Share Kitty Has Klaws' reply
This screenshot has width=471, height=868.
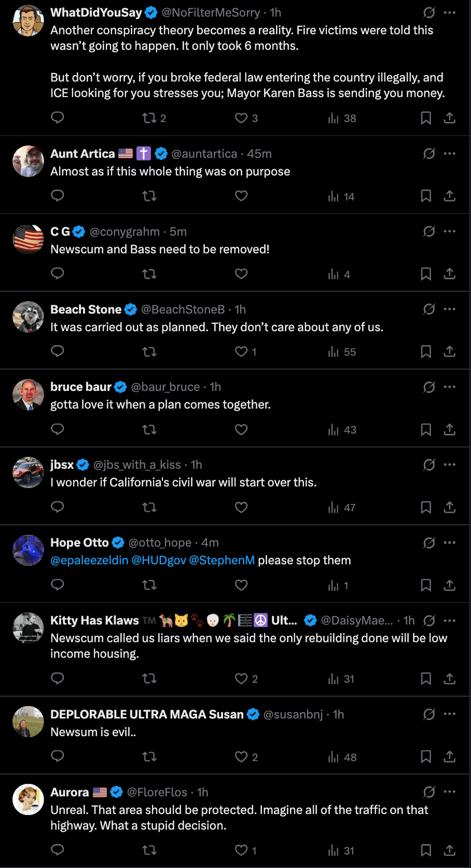(450, 679)
